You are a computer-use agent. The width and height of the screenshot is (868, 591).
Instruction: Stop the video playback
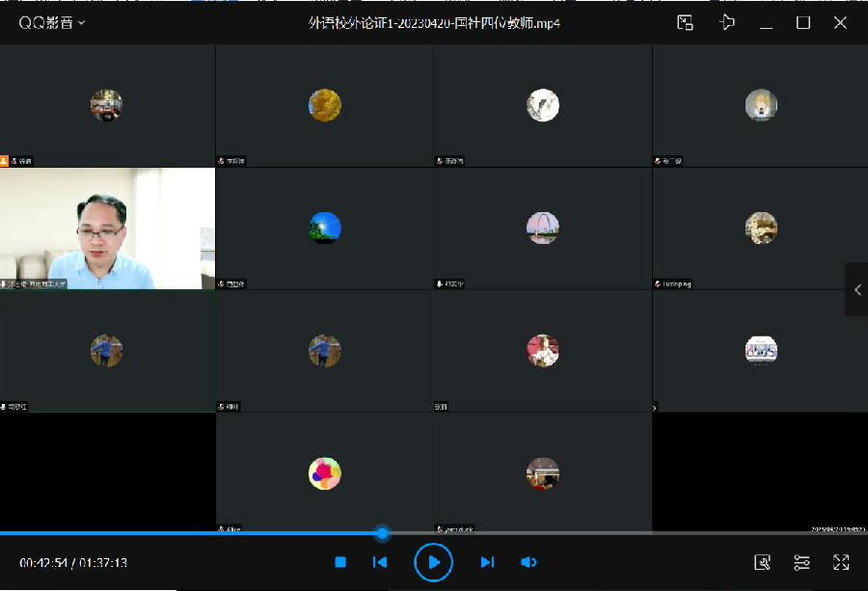click(340, 562)
